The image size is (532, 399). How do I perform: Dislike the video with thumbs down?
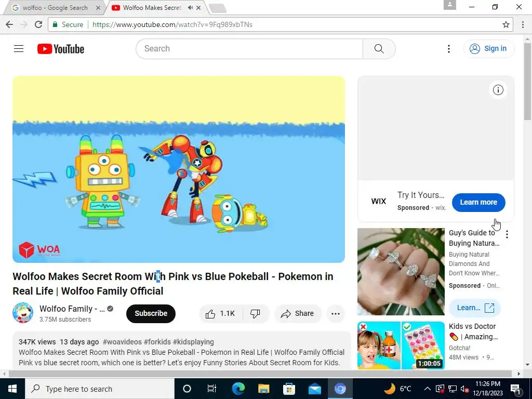point(256,313)
